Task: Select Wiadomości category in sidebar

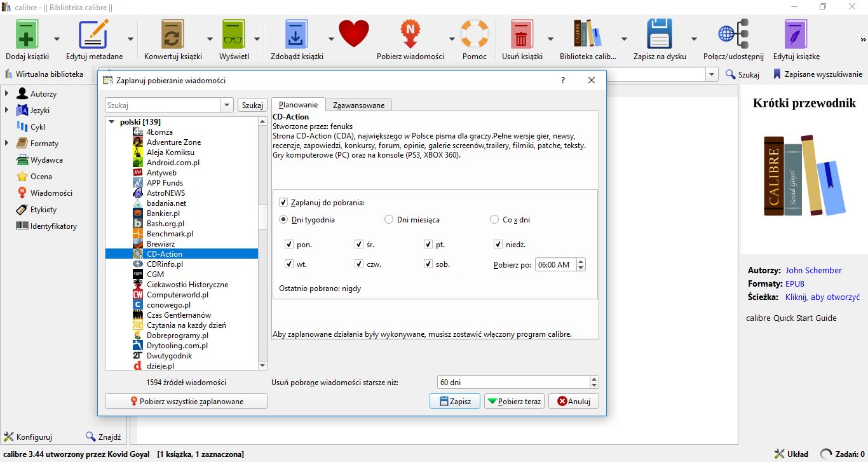Action: pyautogui.click(x=51, y=193)
